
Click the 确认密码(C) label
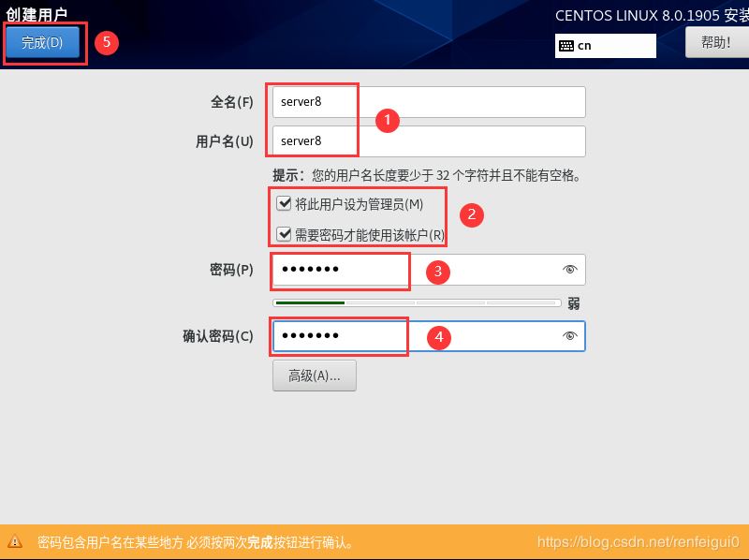[217, 336]
